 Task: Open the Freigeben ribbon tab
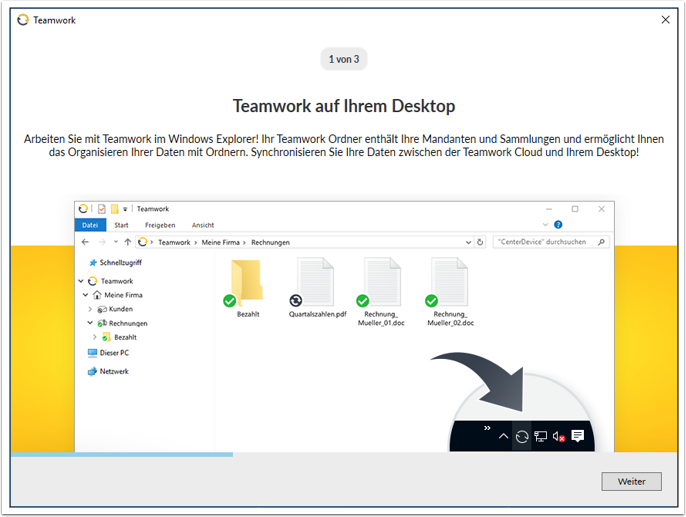point(160,225)
